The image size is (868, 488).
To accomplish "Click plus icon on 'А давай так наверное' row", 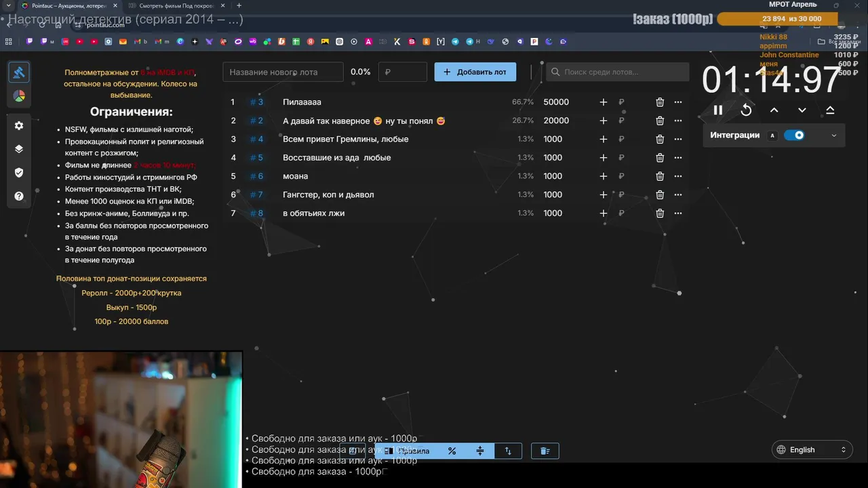I will pyautogui.click(x=604, y=121).
